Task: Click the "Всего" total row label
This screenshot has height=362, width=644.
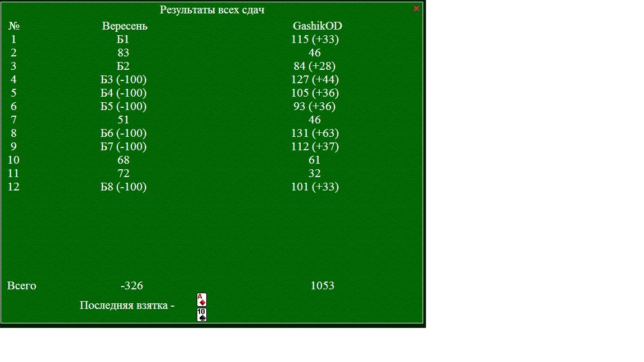Action: click(x=22, y=285)
